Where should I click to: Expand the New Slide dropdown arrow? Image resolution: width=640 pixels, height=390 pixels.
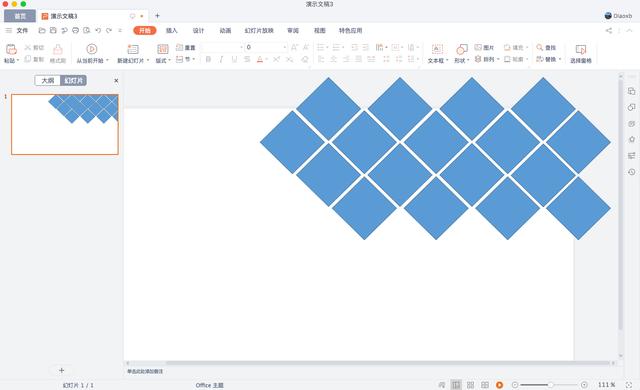click(x=148, y=60)
